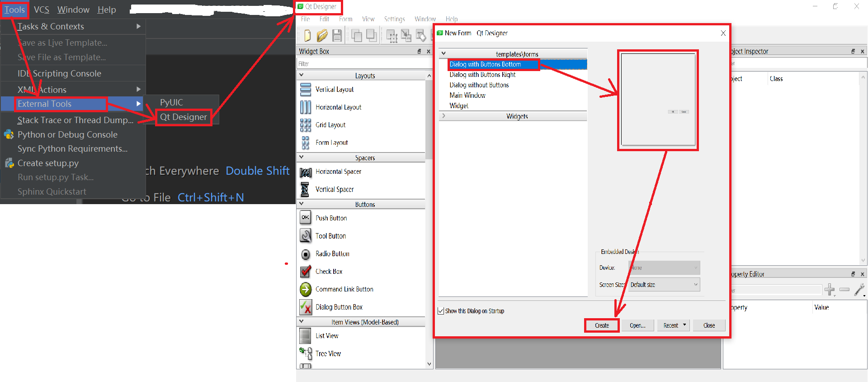
Task: Pick the Horizontal Layout widget icon
Action: pyautogui.click(x=306, y=107)
